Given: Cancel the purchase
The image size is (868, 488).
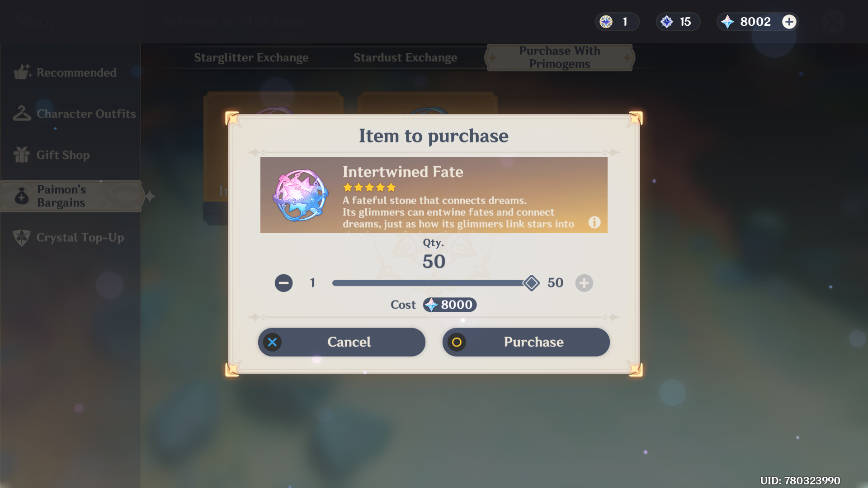Looking at the screenshot, I should 342,342.
